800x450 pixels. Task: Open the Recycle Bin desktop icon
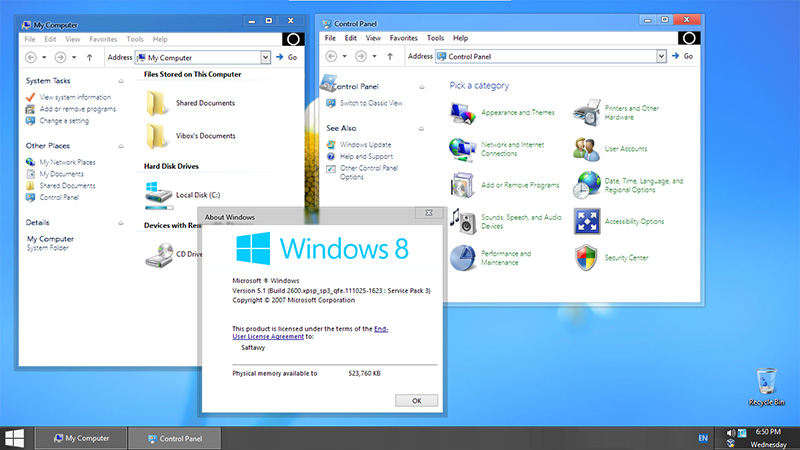(x=766, y=381)
